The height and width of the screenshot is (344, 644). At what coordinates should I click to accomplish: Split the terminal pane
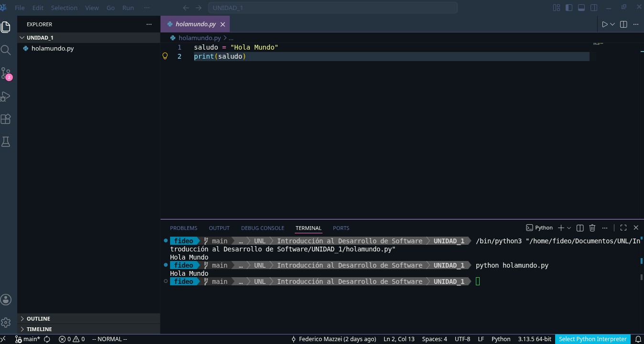[x=580, y=228]
